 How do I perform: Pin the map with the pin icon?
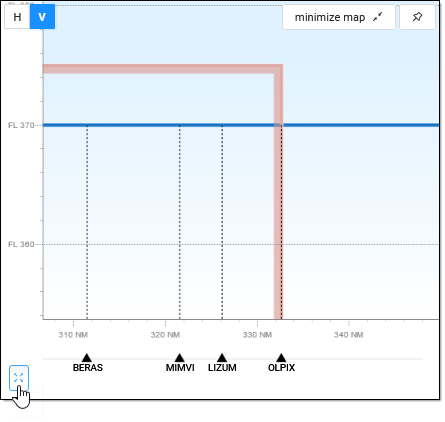coord(417,17)
